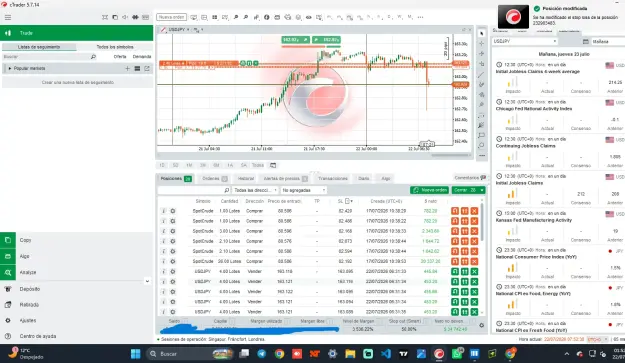625x363 pixels.
Task: Detach the Popular markets watchlist
Action: tap(147, 69)
